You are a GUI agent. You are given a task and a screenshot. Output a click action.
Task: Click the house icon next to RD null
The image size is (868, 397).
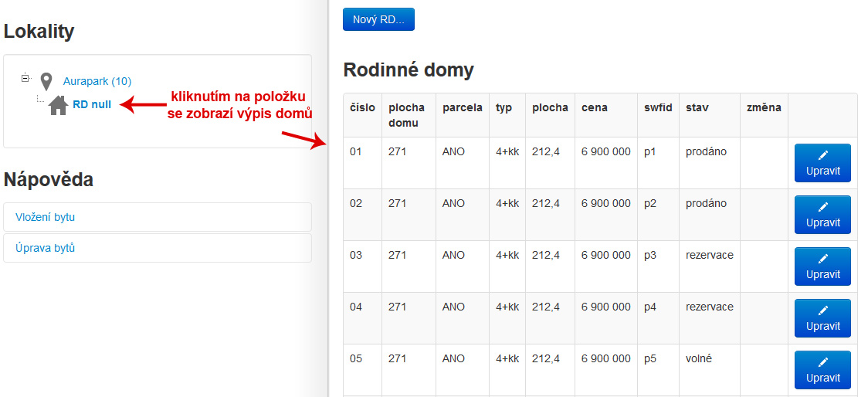(x=58, y=105)
